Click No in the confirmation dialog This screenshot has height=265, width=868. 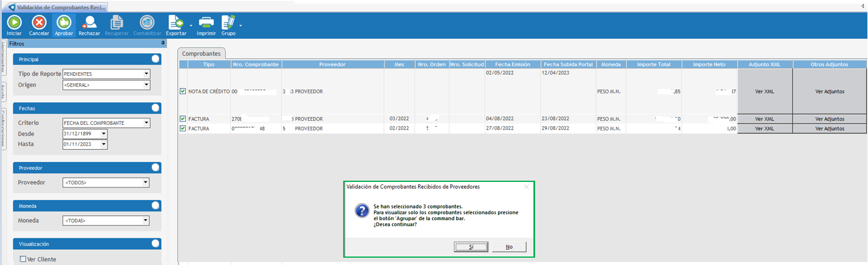[509, 247]
